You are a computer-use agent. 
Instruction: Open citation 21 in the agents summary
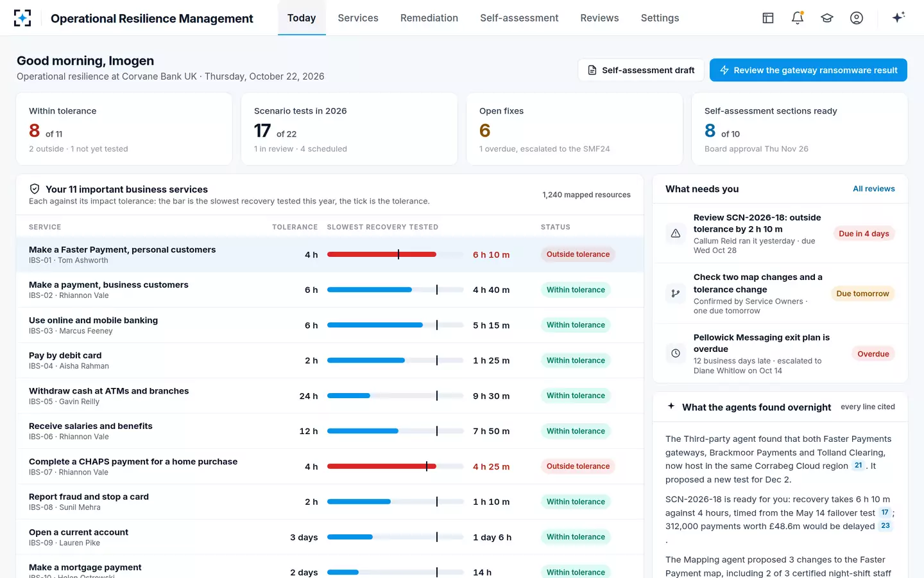tap(858, 466)
